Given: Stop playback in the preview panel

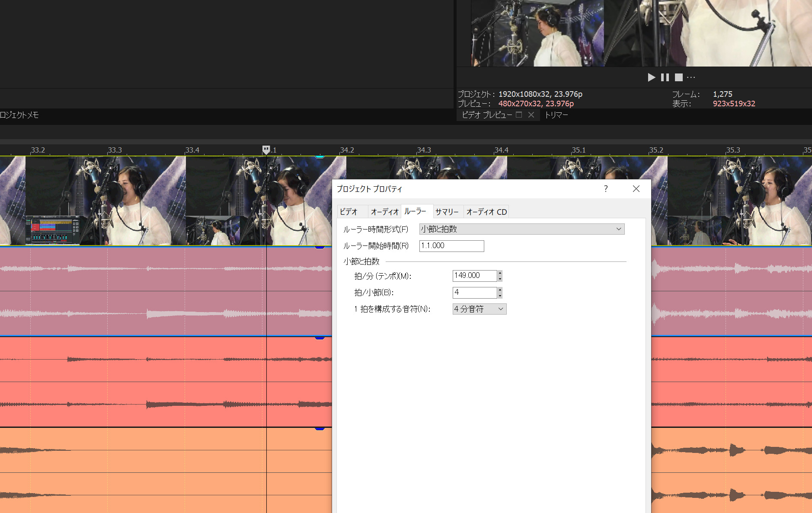Looking at the screenshot, I should (679, 77).
